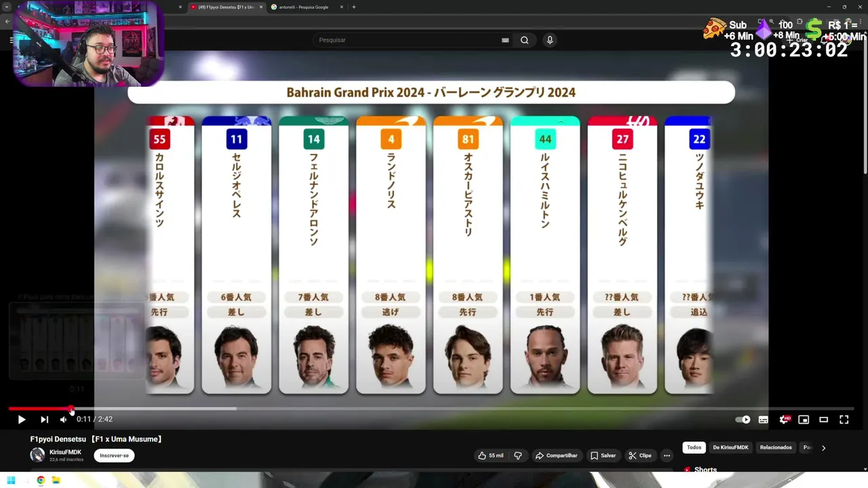Click driver card number 55
The height and width of the screenshot is (488, 868).
[x=170, y=255]
